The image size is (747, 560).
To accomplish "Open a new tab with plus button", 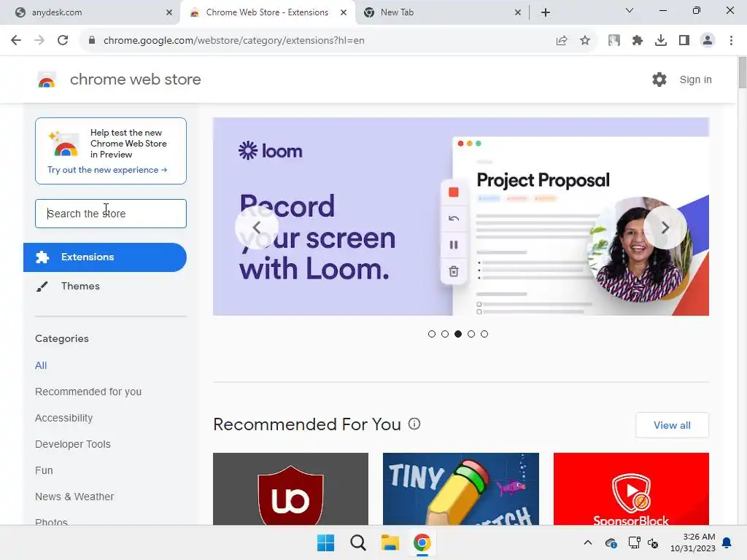I will 546,12.
